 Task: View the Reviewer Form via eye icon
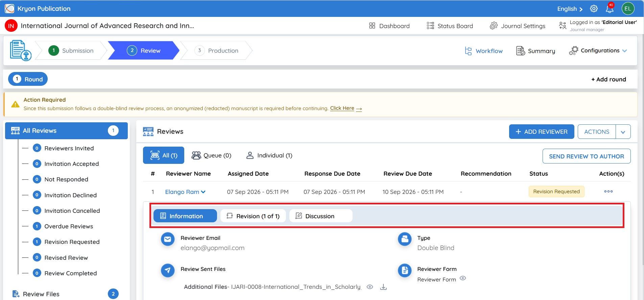pos(463,278)
